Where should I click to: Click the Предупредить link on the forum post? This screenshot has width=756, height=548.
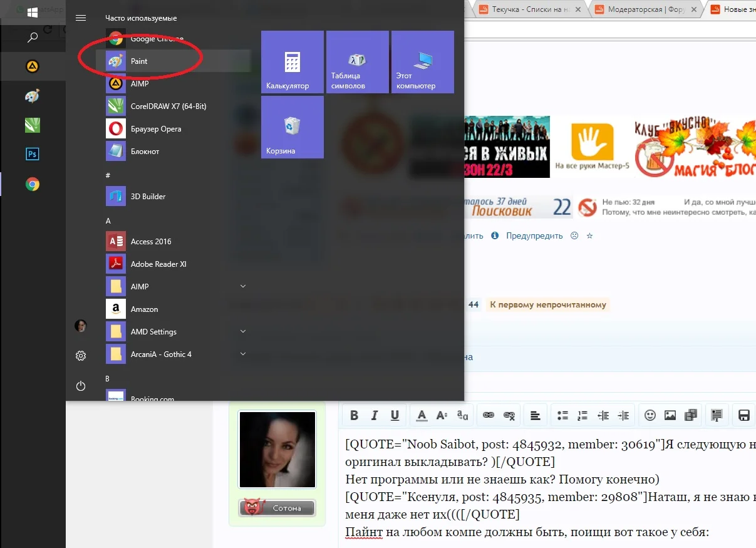[534, 235]
